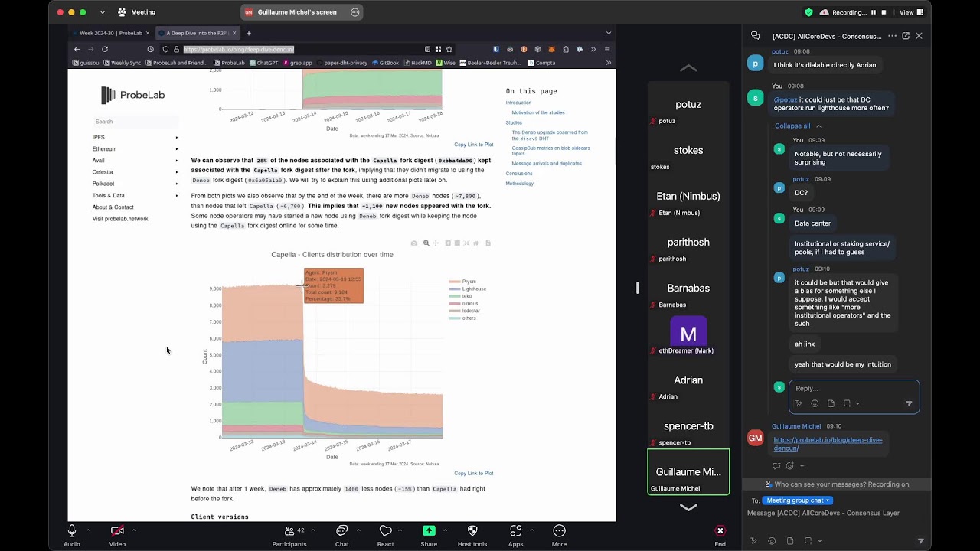The height and width of the screenshot is (551, 980).
Task: Mute microphone with the Audio button
Action: tap(71, 535)
